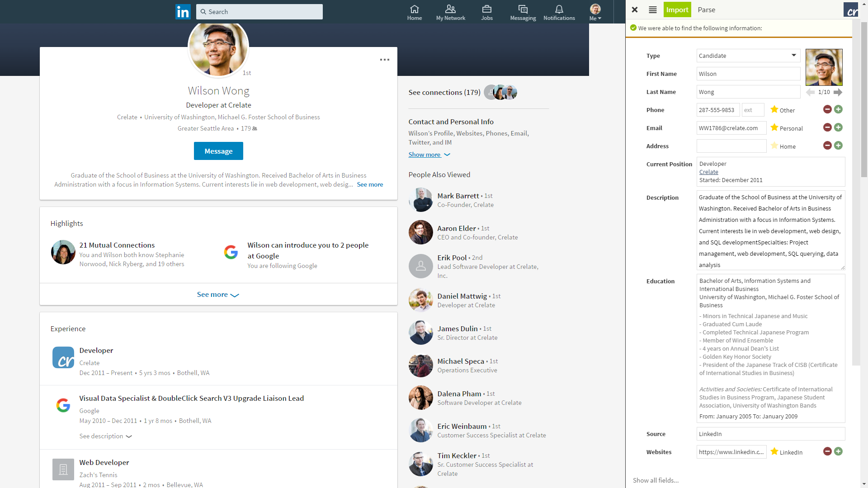This screenshot has height=488, width=868.
Task: Switch to the Parse tab
Action: point(706,10)
